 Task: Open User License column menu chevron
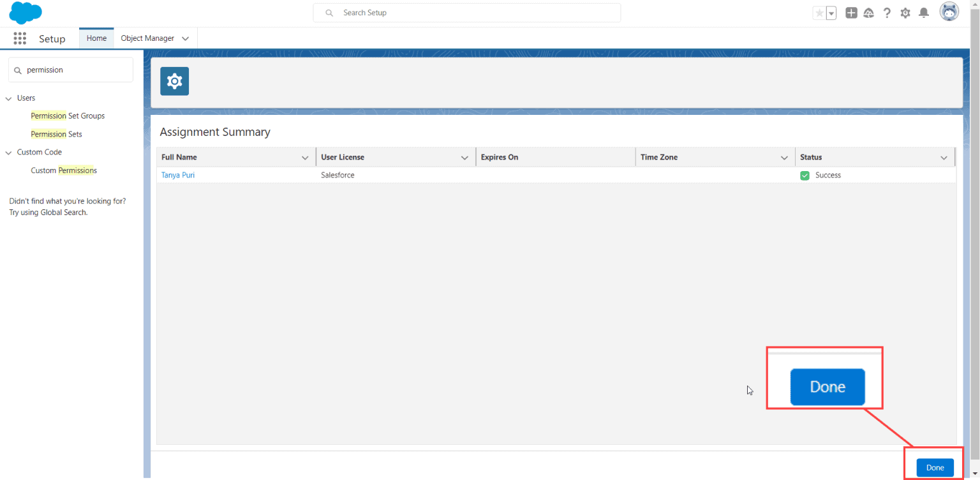point(464,158)
